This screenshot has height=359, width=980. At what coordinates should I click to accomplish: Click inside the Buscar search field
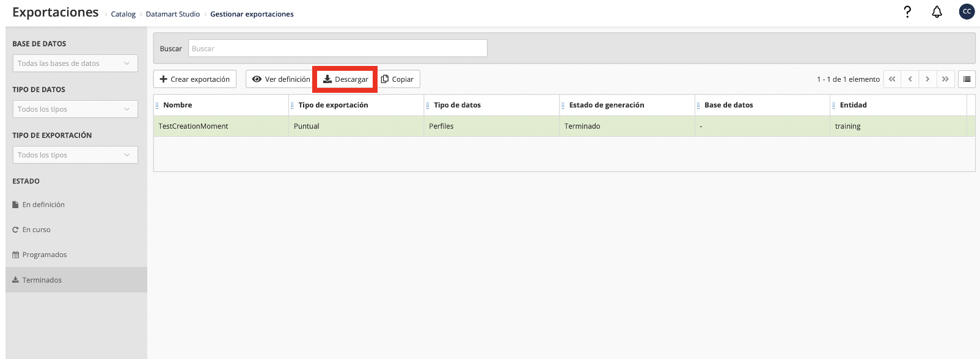337,48
